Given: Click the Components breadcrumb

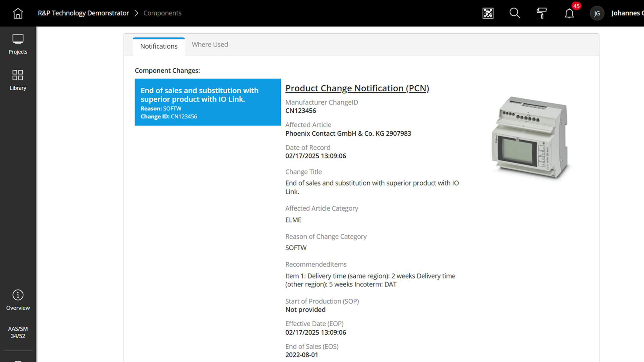Looking at the screenshot, I should point(162,13).
